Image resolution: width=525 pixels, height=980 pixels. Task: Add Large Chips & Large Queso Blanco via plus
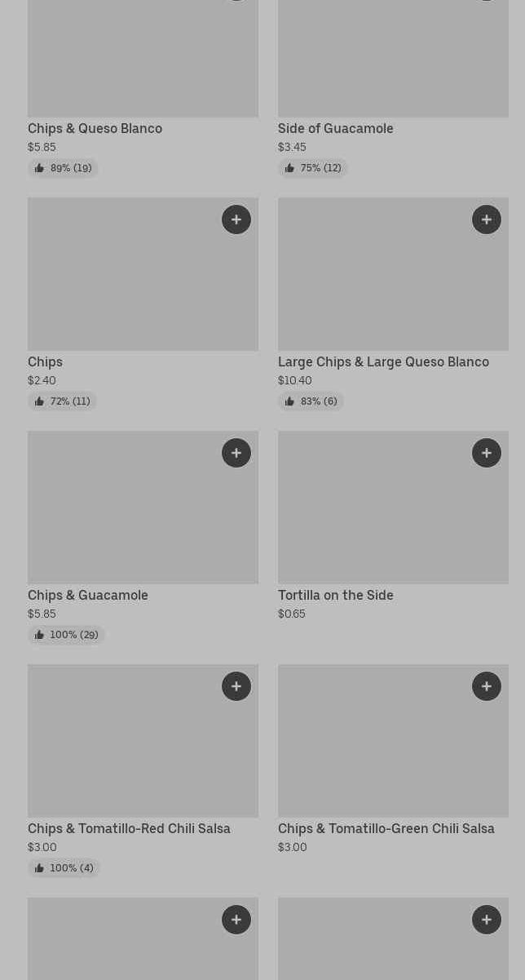click(487, 220)
